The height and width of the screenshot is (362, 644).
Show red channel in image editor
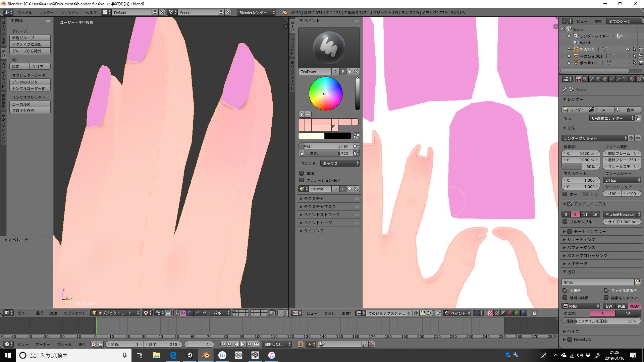[510, 313]
